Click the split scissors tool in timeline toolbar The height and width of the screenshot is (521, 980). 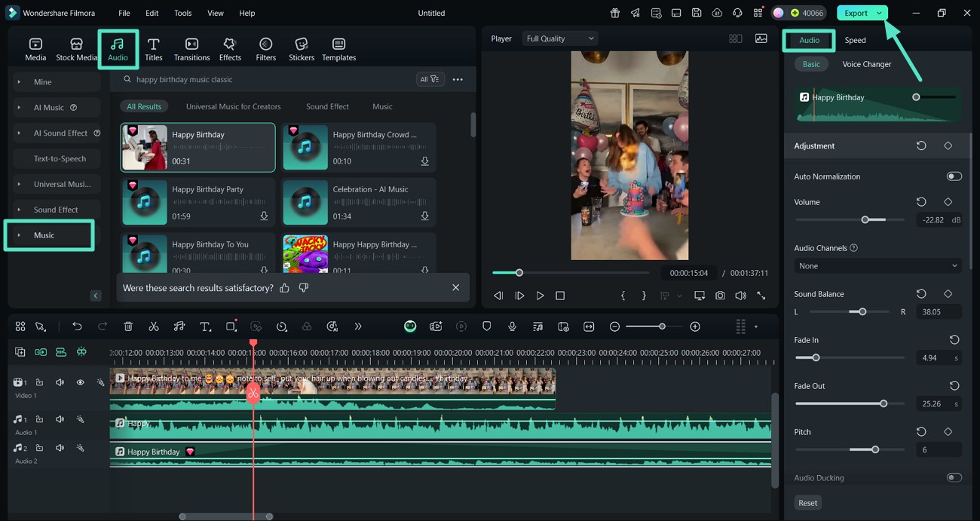pos(154,326)
